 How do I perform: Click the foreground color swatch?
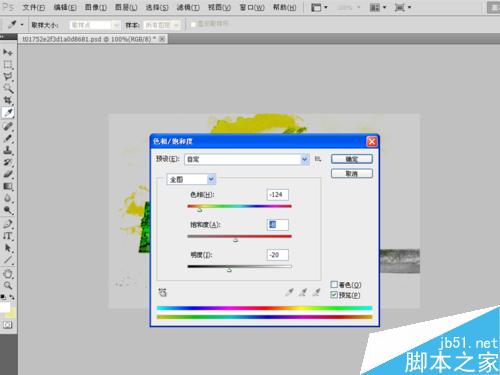coord(5,307)
